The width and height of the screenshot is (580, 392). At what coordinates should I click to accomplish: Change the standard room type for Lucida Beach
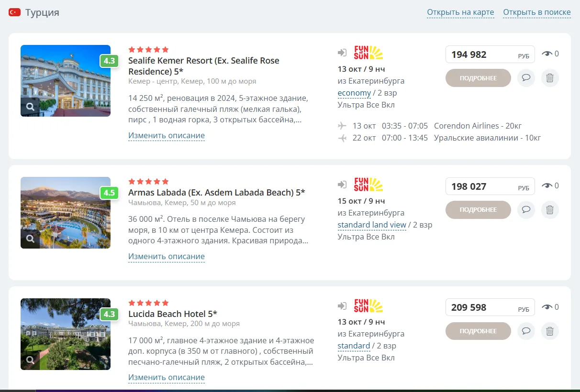pos(354,346)
